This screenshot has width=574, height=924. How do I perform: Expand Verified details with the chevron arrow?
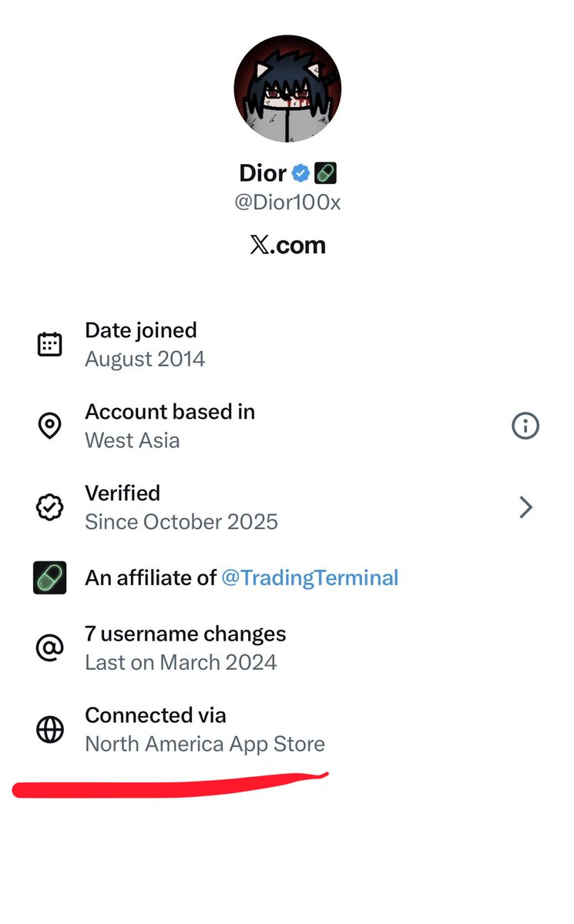526,507
